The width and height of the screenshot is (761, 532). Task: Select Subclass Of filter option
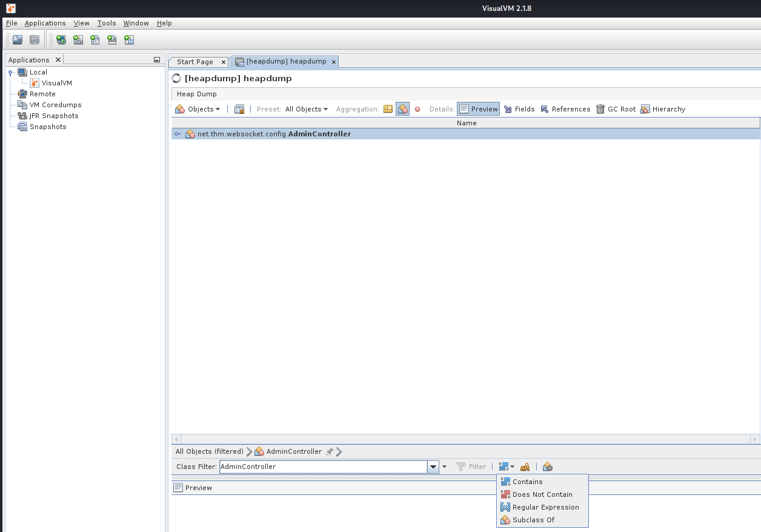click(x=533, y=520)
